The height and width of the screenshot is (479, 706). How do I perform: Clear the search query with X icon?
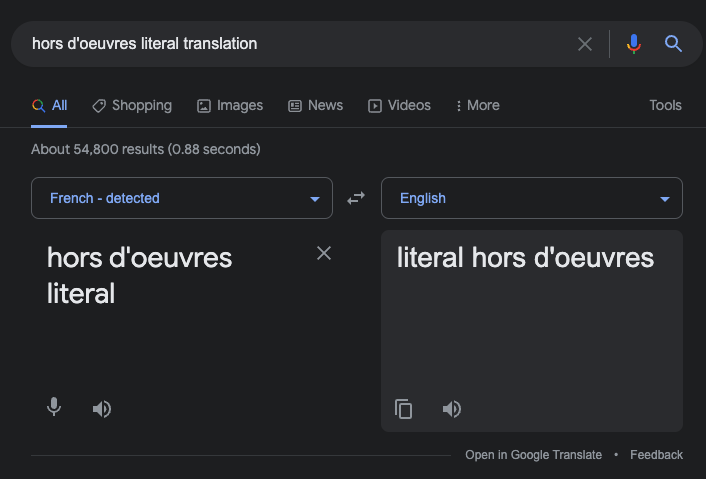click(584, 44)
